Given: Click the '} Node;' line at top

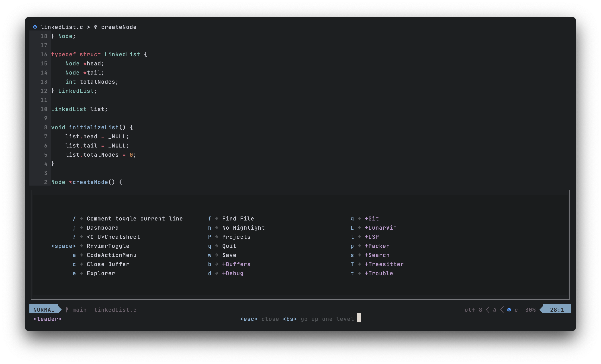Looking at the screenshot, I should (63, 36).
